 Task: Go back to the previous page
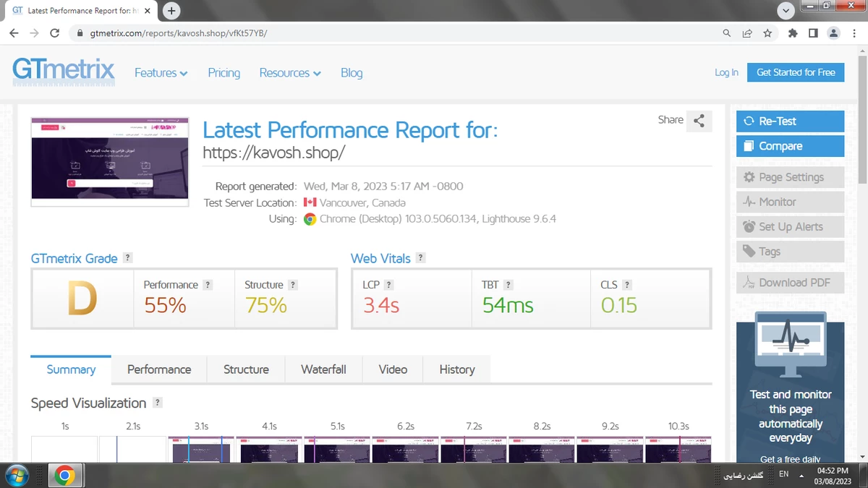[14, 33]
